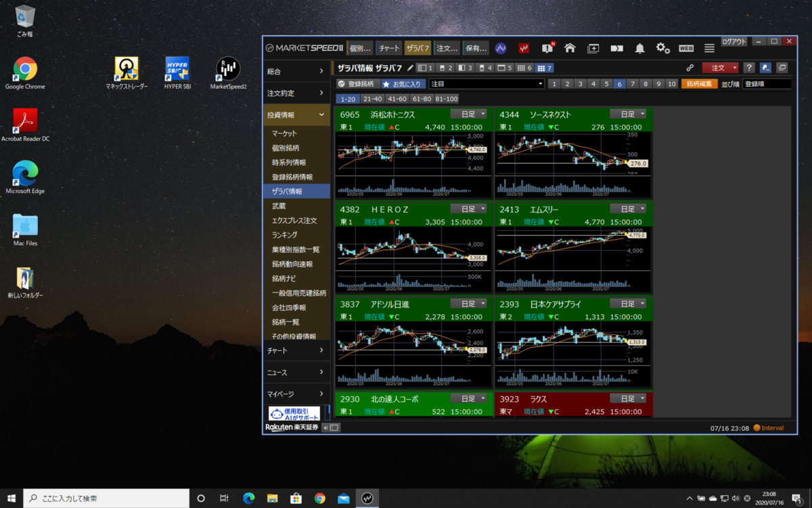This screenshot has height=508, width=812.
Task: Click the WEB icon
Action: [686, 48]
